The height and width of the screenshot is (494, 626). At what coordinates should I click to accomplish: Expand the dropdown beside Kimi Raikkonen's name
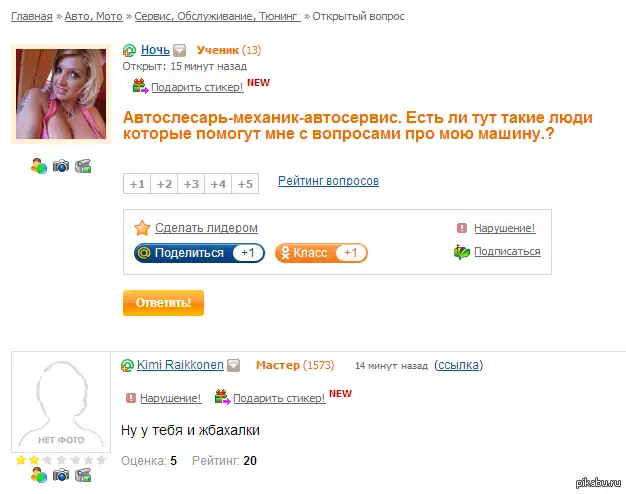tap(234, 365)
